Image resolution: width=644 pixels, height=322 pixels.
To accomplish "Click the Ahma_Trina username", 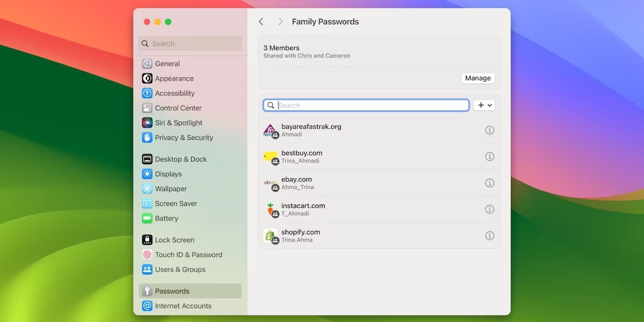I will click(x=297, y=187).
